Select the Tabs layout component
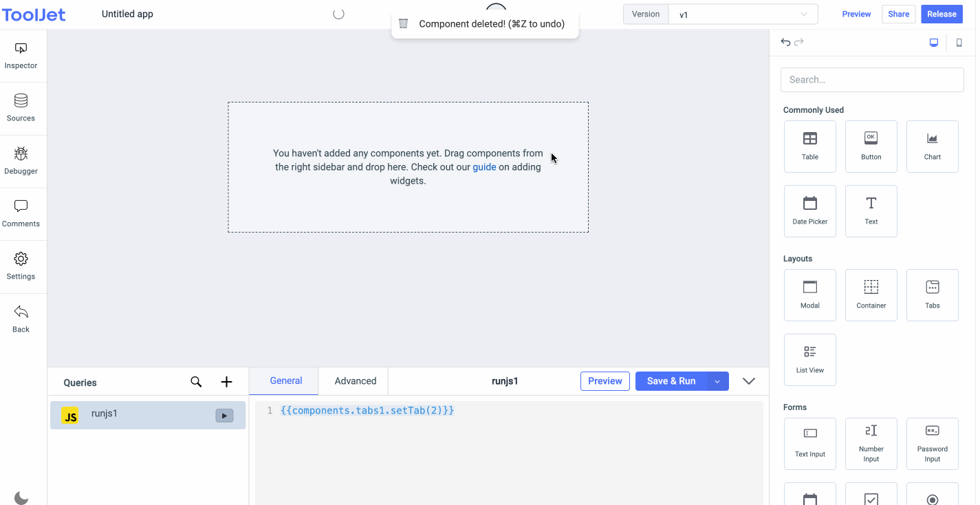The width and height of the screenshot is (980, 505). [932, 294]
